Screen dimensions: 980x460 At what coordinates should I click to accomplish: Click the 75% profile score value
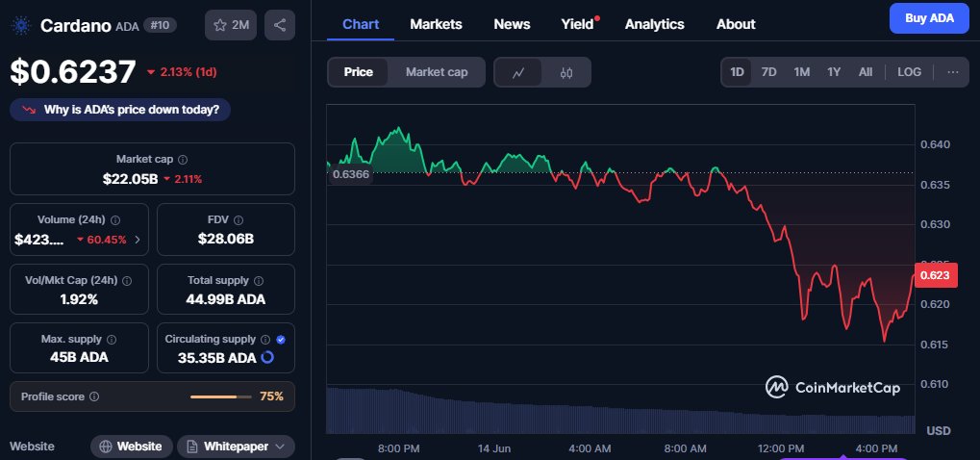(272, 396)
